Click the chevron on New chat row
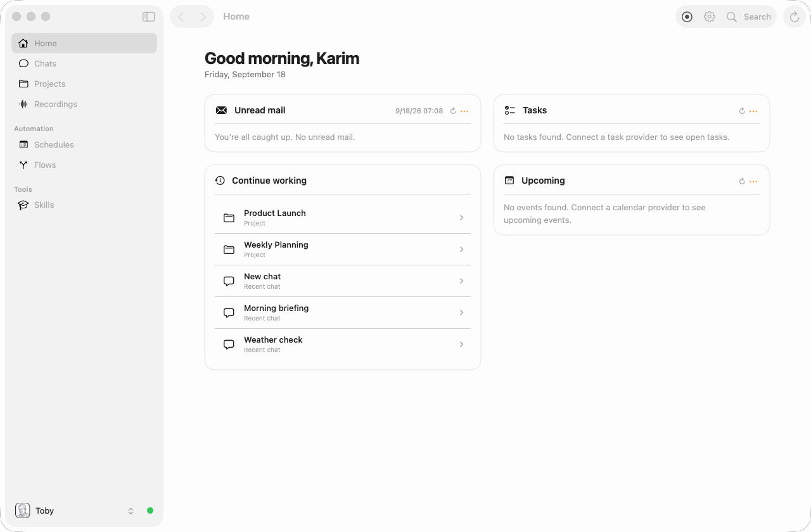This screenshot has width=811, height=532. coord(461,281)
